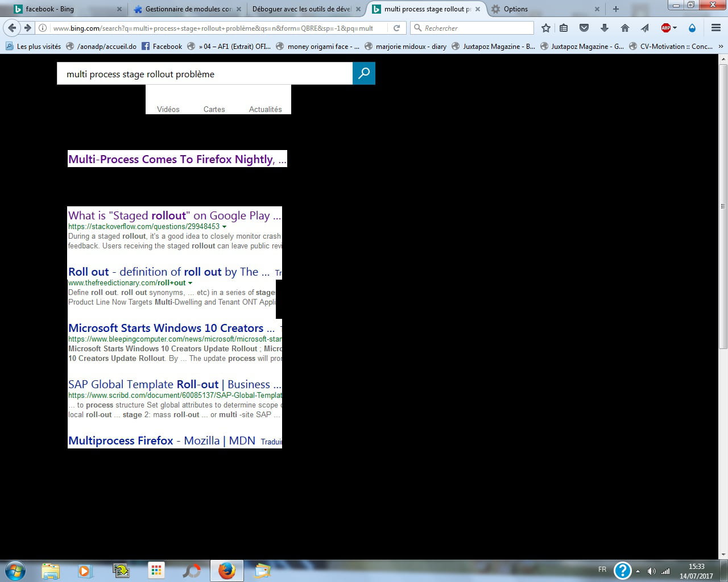Reload the page with the refresh icon

point(396,28)
